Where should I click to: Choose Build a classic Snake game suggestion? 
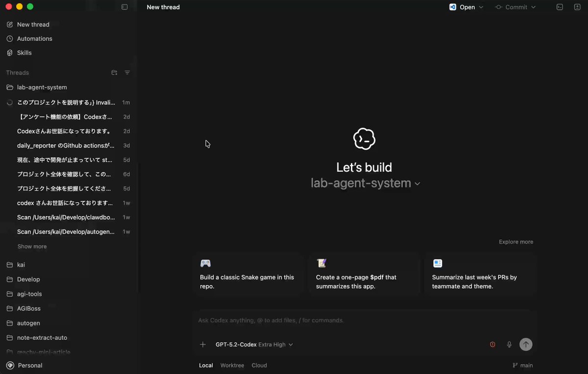point(248,274)
